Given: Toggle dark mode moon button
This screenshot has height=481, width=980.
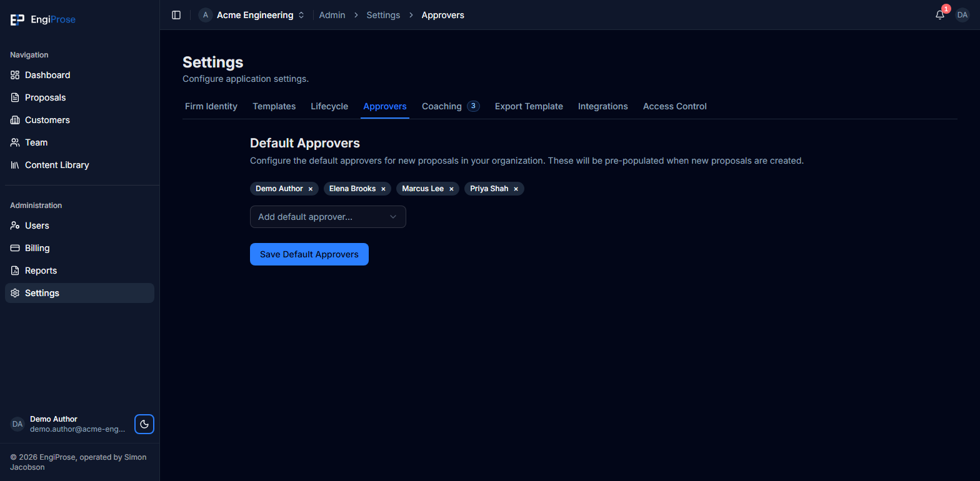Looking at the screenshot, I should pos(144,424).
